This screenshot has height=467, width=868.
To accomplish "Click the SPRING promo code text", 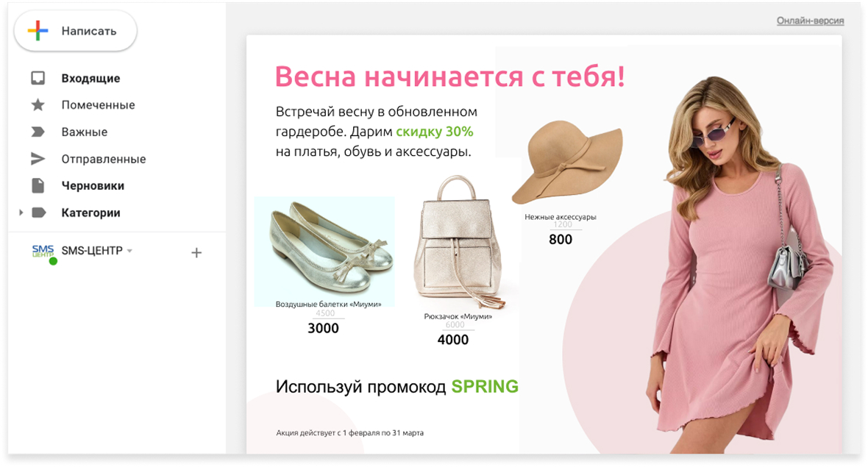I will tap(484, 387).
